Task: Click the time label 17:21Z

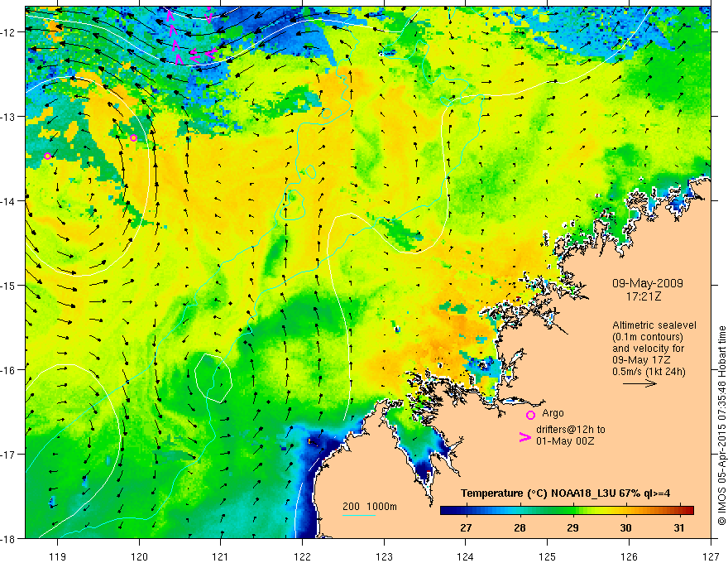Action: (643, 296)
